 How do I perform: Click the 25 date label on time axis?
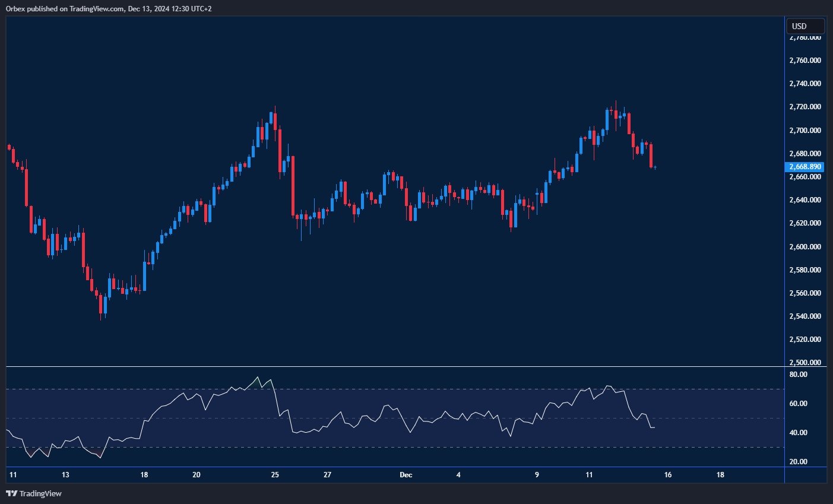tap(275, 475)
